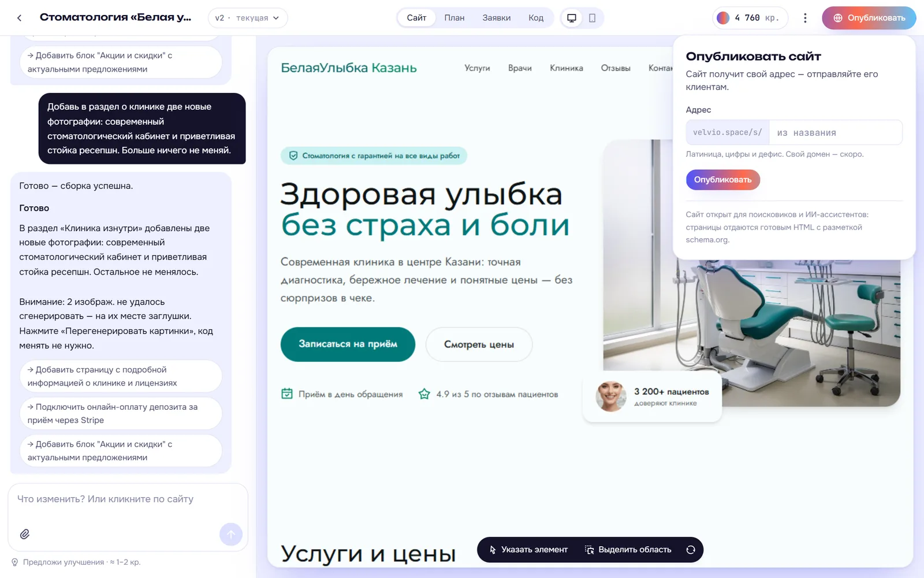924x578 pixels.
Task: Select suggestion to add clinic and licenses page
Action: tap(121, 376)
